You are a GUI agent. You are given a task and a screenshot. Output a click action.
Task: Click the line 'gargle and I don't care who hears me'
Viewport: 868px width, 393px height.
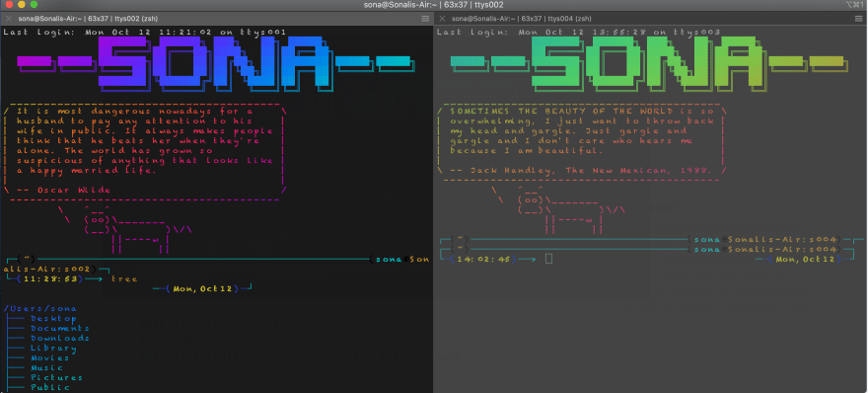click(x=572, y=141)
